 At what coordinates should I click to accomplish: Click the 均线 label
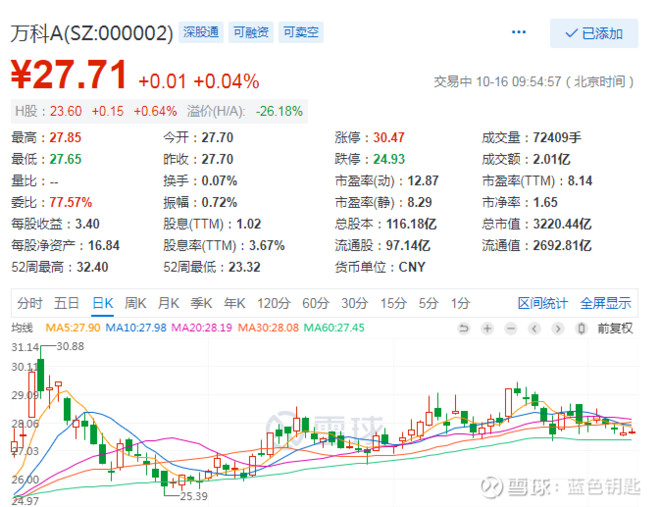22,328
